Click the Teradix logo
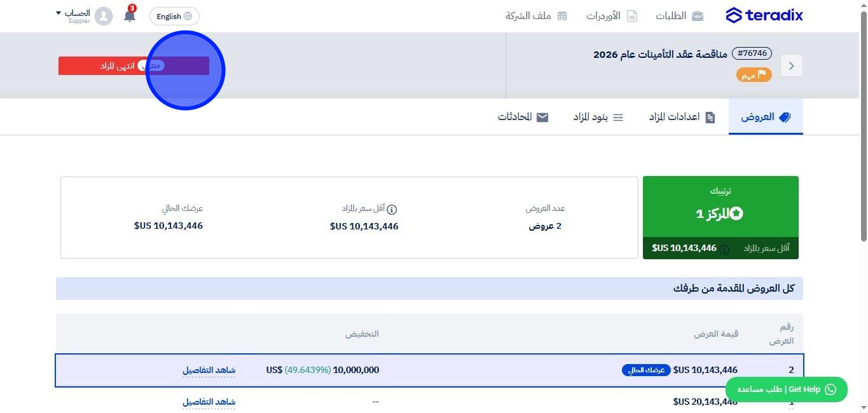Screen dimensions: 868x413 [x=764, y=15]
